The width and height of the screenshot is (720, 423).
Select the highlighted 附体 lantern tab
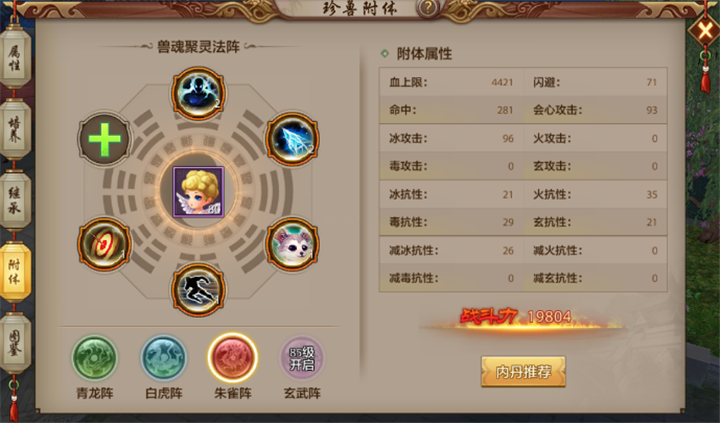coord(15,272)
